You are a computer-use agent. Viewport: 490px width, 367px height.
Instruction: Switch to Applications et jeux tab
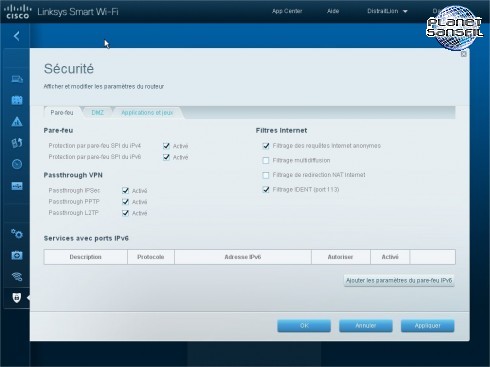(147, 113)
